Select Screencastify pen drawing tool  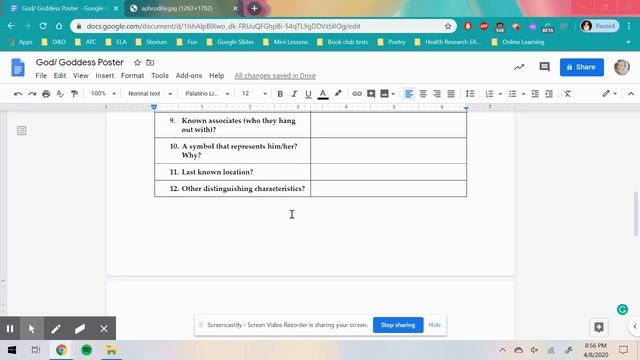[x=56, y=329]
